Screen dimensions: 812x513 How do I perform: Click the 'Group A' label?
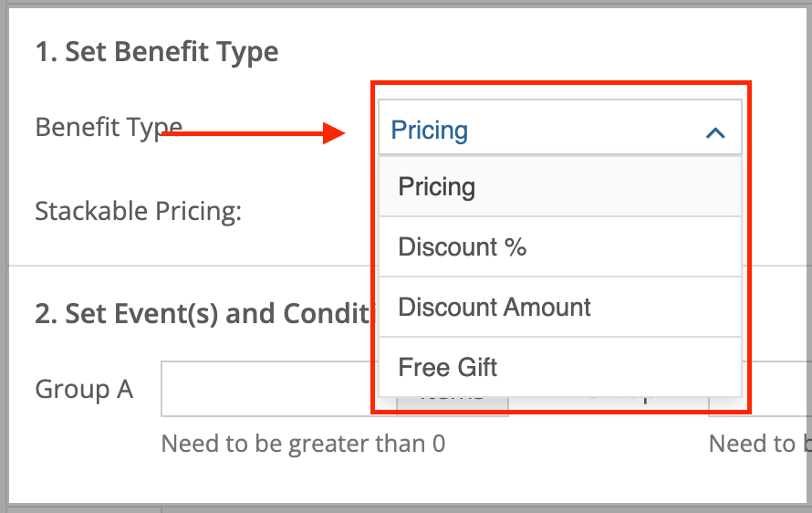pos(85,389)
